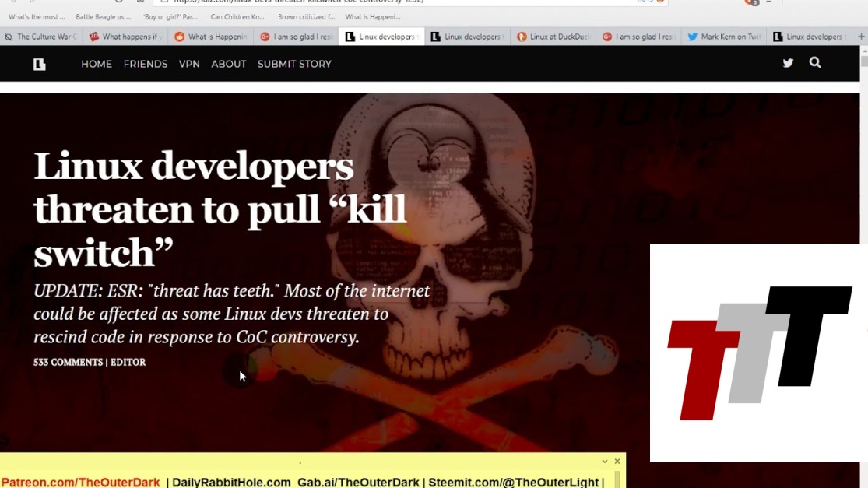Click the search magnifier icon

click(x=815, y=62)
